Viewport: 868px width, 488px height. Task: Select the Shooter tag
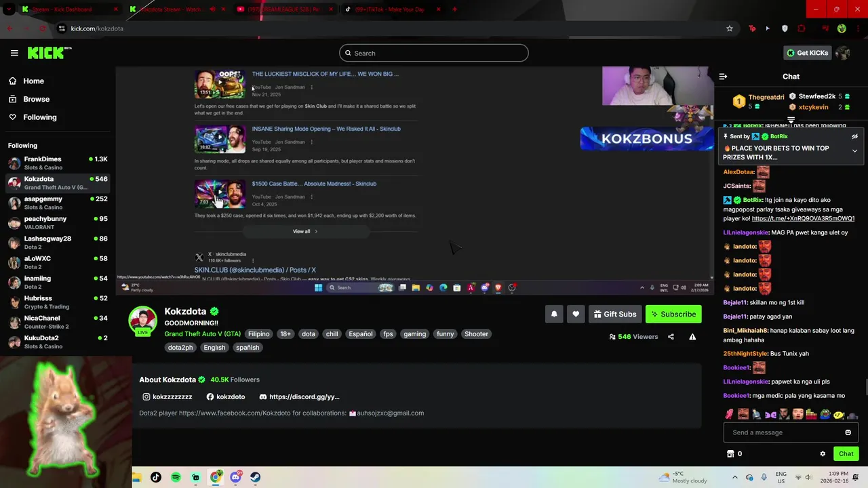[x=476, y=334]
